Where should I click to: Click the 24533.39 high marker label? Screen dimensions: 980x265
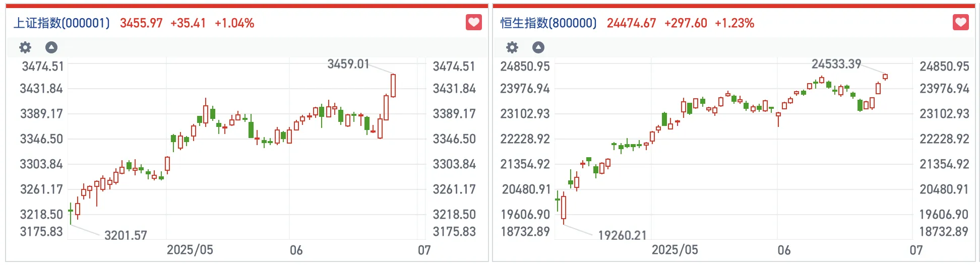tap(836, 64)
